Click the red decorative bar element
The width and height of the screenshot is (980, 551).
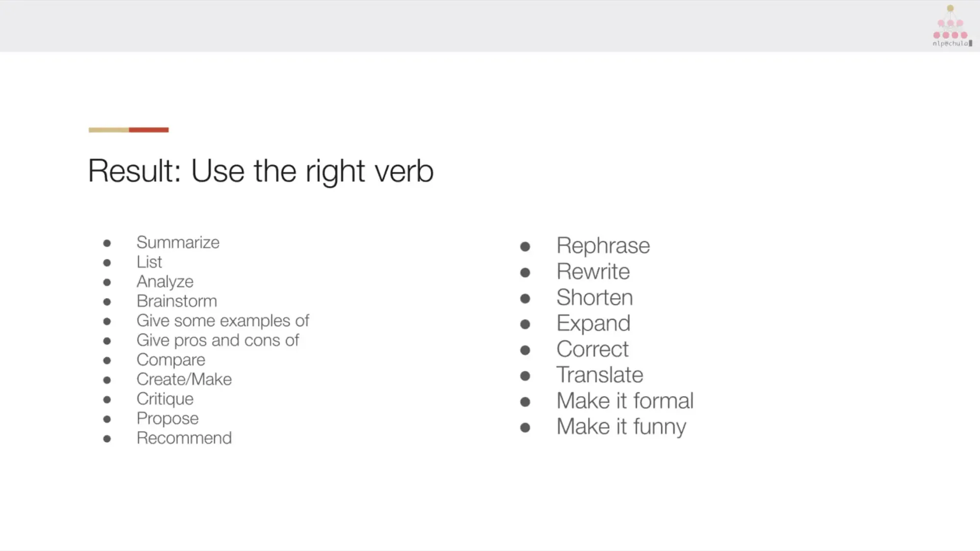(x=149, y=129)
